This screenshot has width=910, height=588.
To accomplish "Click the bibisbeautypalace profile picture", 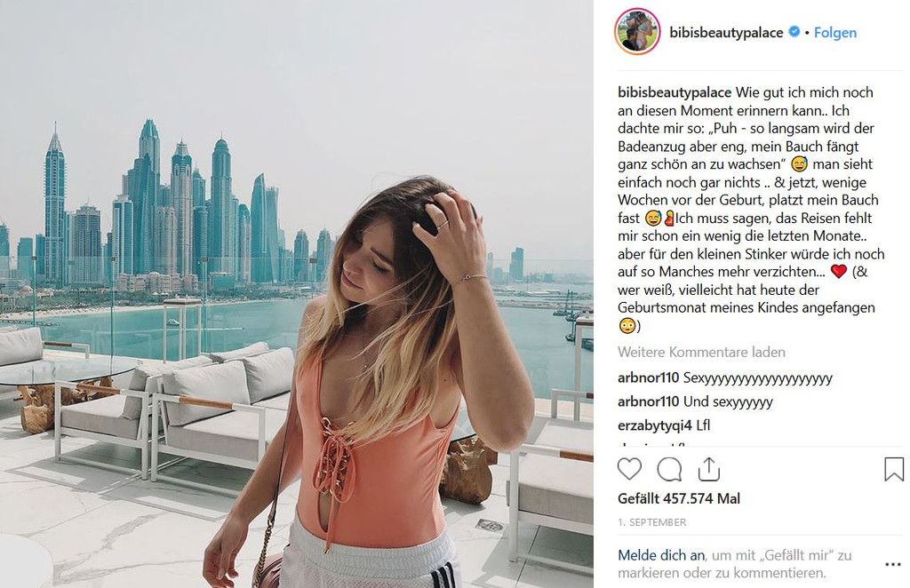I will tap(637, 32).
